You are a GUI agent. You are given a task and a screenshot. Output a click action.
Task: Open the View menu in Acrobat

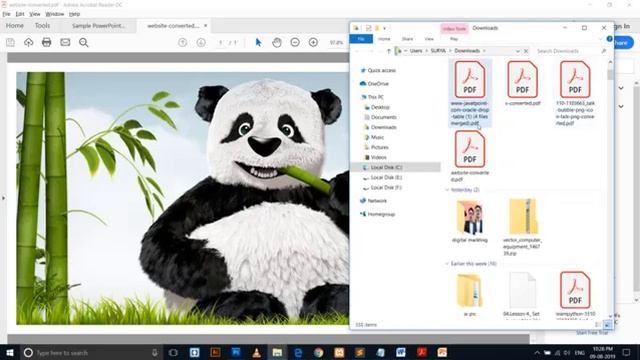coord(35,14)
